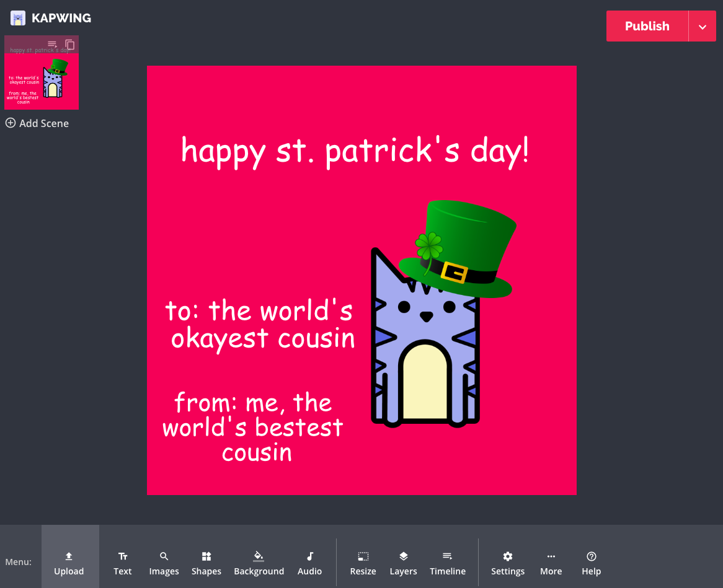Open the Audio tool
This screenshot has height=588, width=723.
tap(309, 563)
